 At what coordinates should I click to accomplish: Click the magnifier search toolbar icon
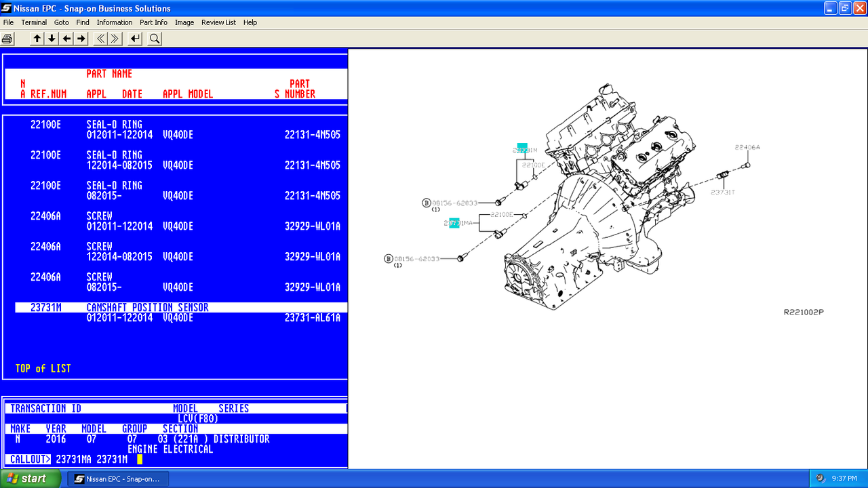(x=155, y=39)
